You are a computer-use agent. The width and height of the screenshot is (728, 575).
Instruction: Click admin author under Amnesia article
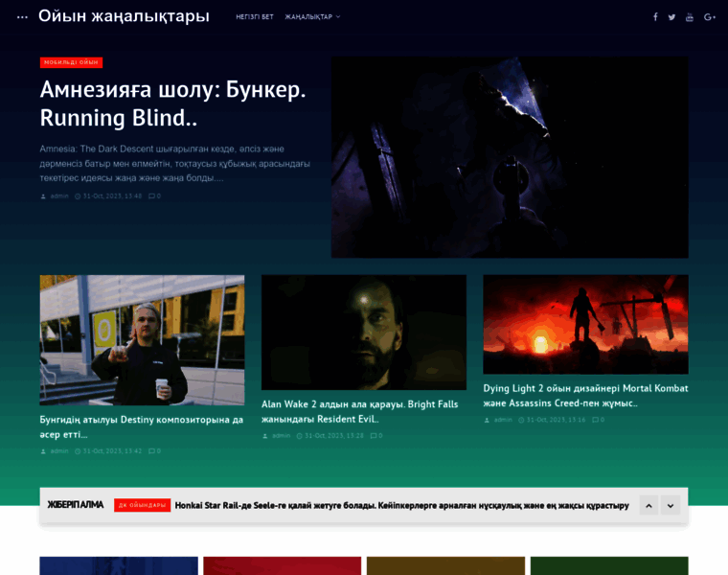(x=59, y=196)
